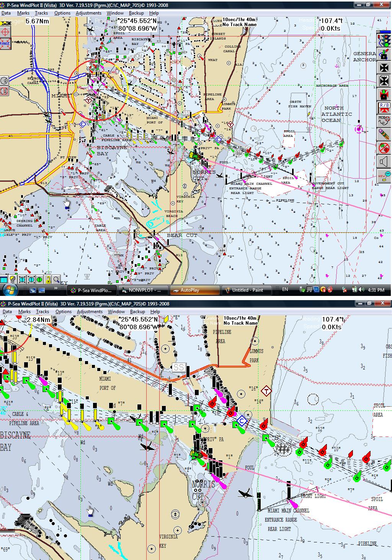392x560 pixels.
Task: Open the Options menu in upper window
Action: pos(62,13)
